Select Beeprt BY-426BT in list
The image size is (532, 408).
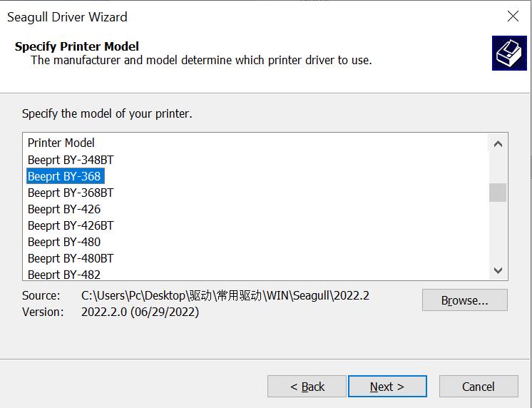click(71, 225)
